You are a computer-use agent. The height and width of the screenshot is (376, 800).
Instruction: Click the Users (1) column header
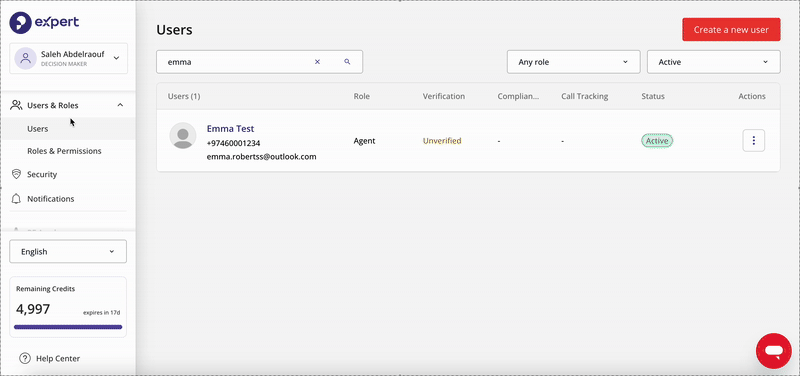pos(184,96)
